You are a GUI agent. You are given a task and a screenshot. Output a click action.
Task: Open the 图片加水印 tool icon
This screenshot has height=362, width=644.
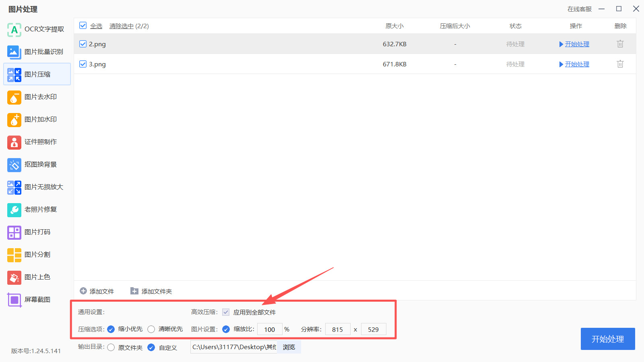[14, 119]
